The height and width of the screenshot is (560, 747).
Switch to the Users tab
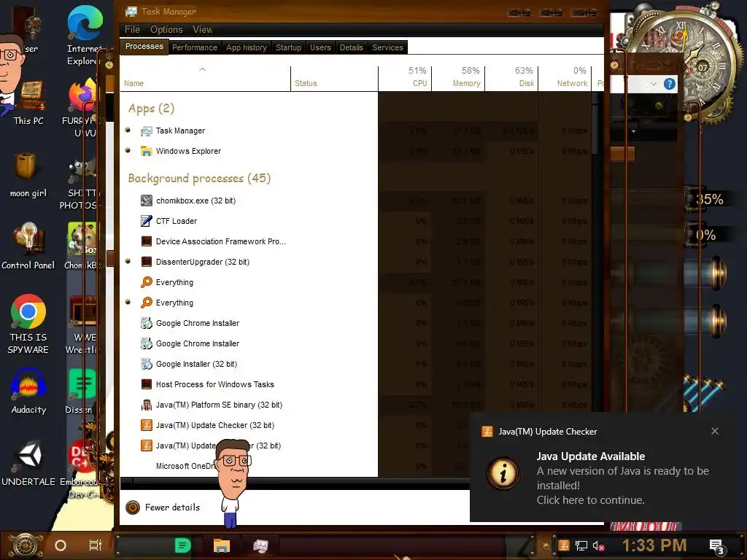[320, 47]
